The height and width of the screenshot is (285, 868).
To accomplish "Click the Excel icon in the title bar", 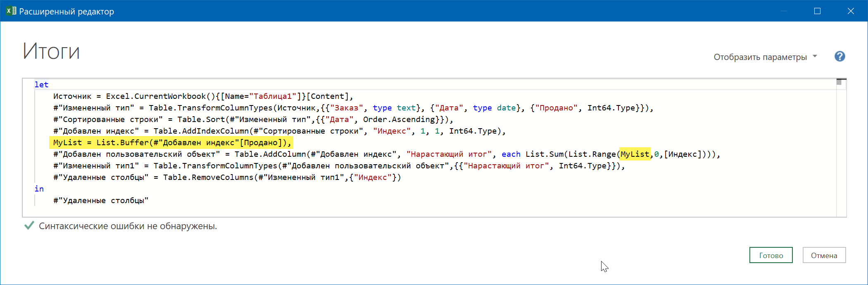I will click(x=11, y=11).
